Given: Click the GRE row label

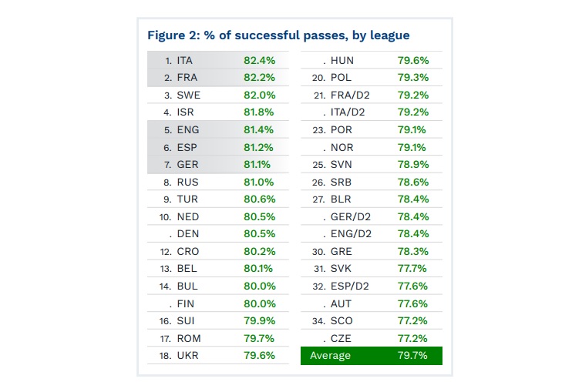Looking at the screenshot, I should tap(342, 250).
